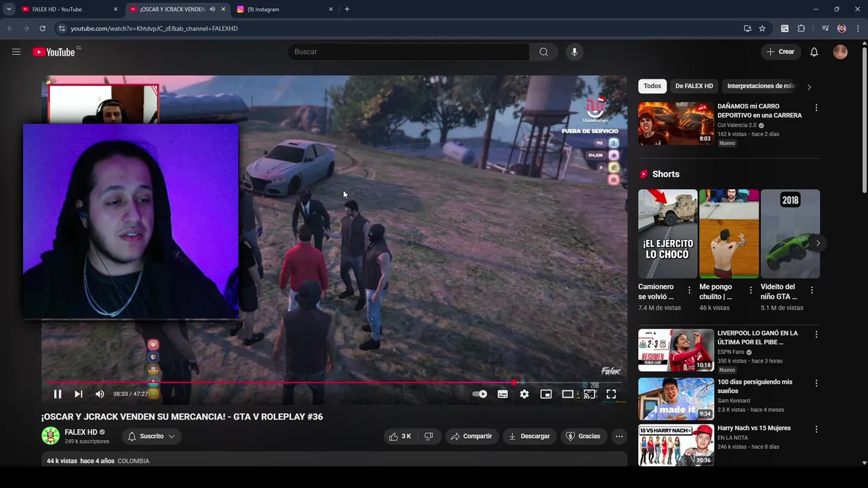Open Harry Nach vs 15 Mujeres video
868x488 pixels.
point(754,428)
